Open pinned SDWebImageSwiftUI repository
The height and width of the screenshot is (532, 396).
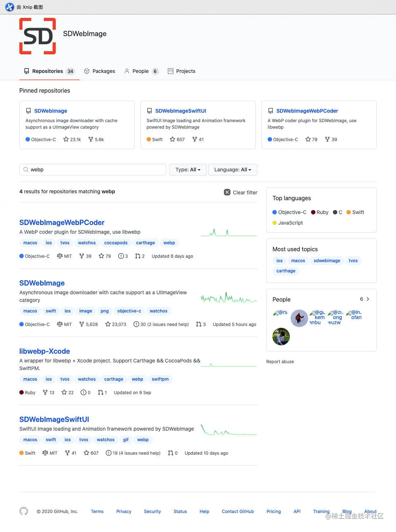(x=180, y=111)
